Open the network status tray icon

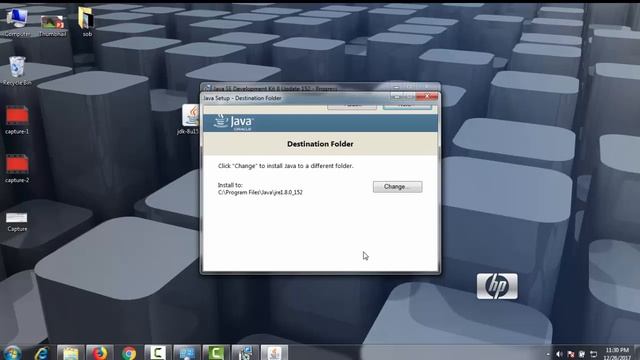click(593, 354)
